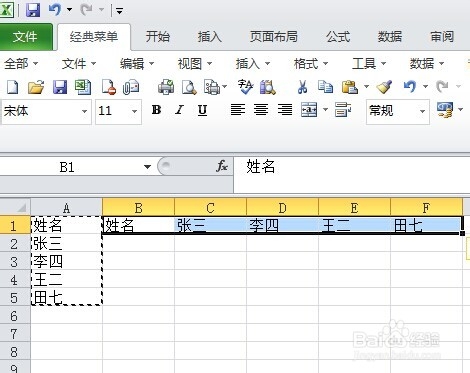Open the 视图 menu

tap(195, 63)
